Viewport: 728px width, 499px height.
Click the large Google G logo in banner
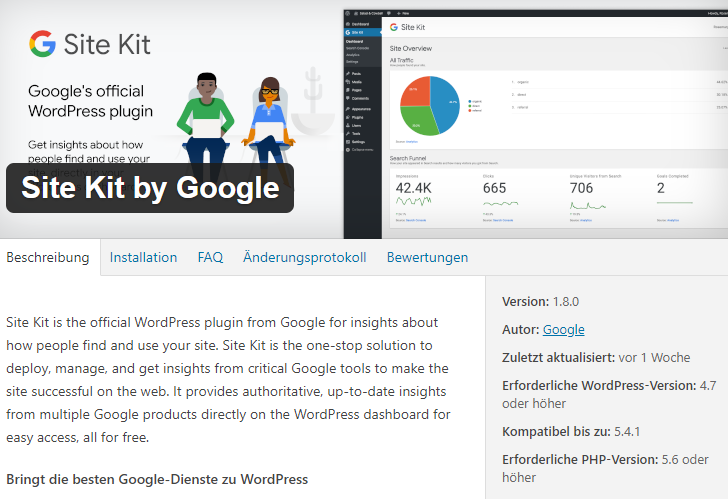[x=42, y=44]
